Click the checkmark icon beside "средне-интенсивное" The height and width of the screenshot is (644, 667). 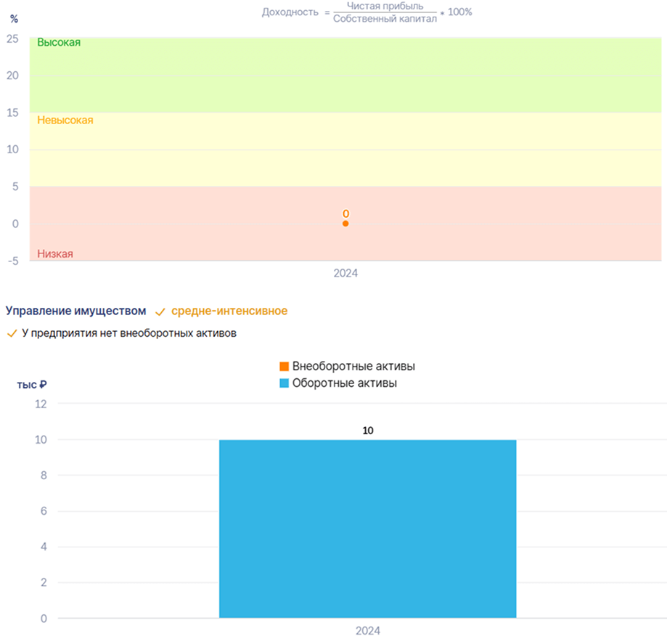[x=160, y=312]
